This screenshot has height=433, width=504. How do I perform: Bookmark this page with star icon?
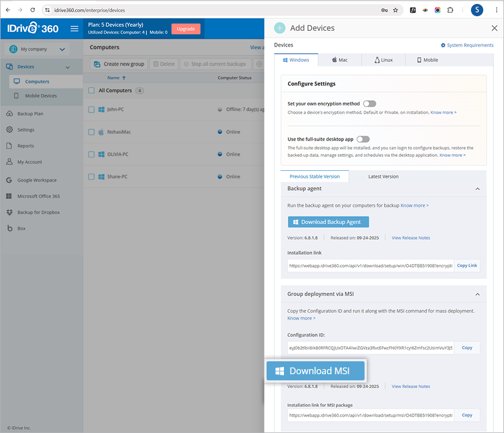[395, 10]
